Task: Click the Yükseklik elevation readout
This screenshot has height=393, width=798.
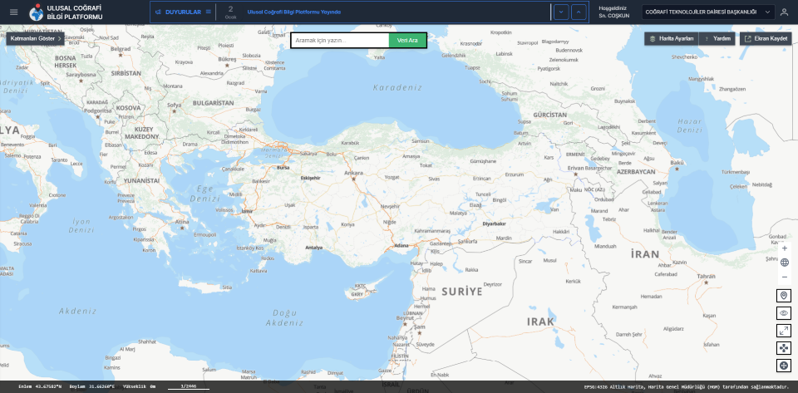Action: tap(140, 386)
